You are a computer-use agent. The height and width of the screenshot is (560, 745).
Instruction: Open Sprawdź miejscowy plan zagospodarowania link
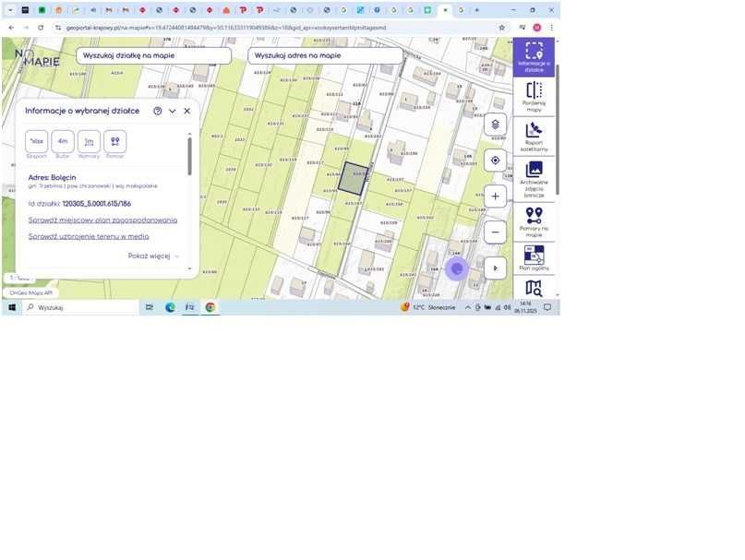click(102, 220)
